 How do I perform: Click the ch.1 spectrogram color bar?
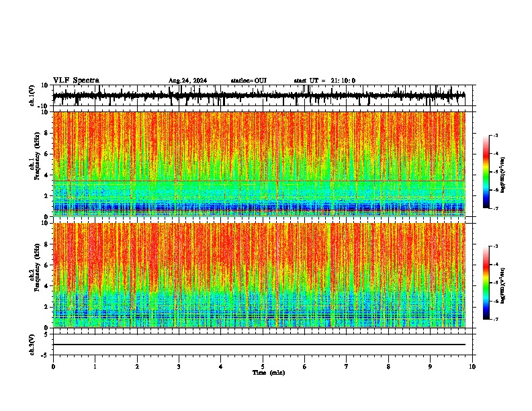(486, 172)
